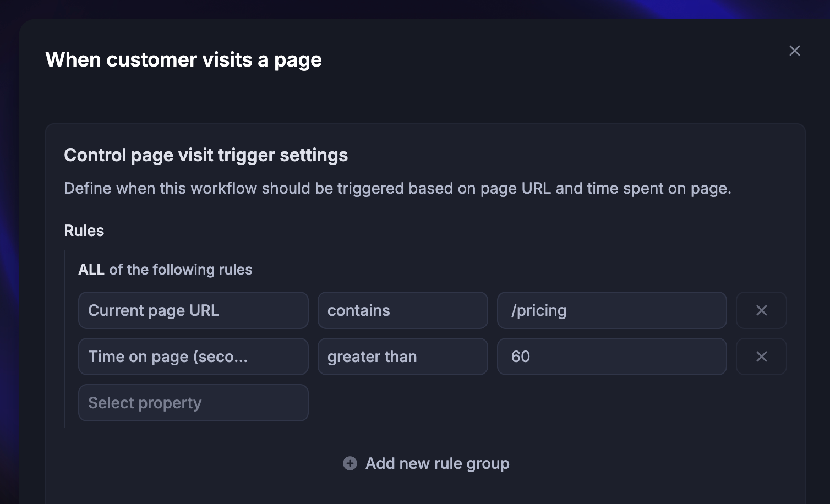Click the workflow trigger description text

pyautogui.click(x=397, y=188)
